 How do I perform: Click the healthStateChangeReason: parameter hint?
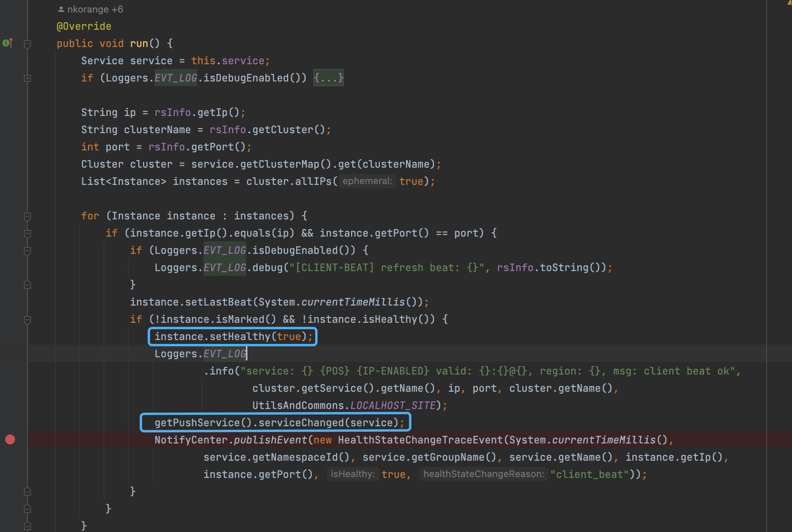[483, 474]
